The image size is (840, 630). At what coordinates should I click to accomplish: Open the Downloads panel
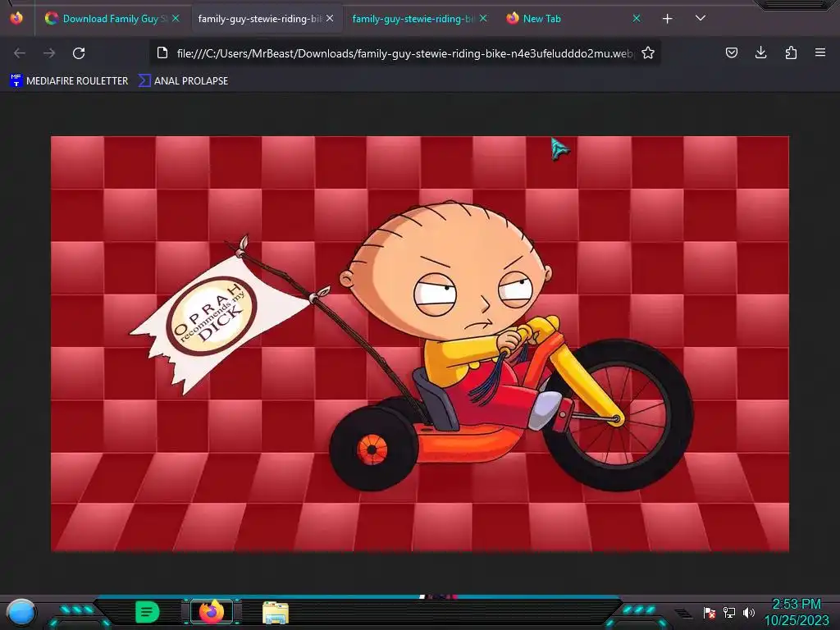tap(760, 52)
